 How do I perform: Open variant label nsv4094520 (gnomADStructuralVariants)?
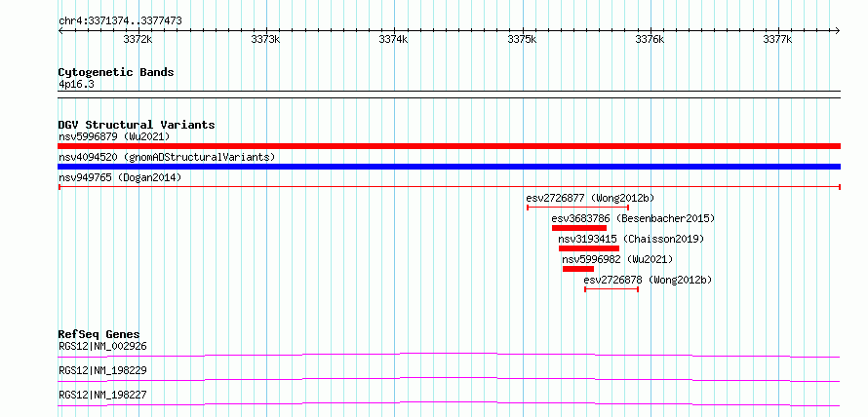pyautogui.click(x=167, y=157)
